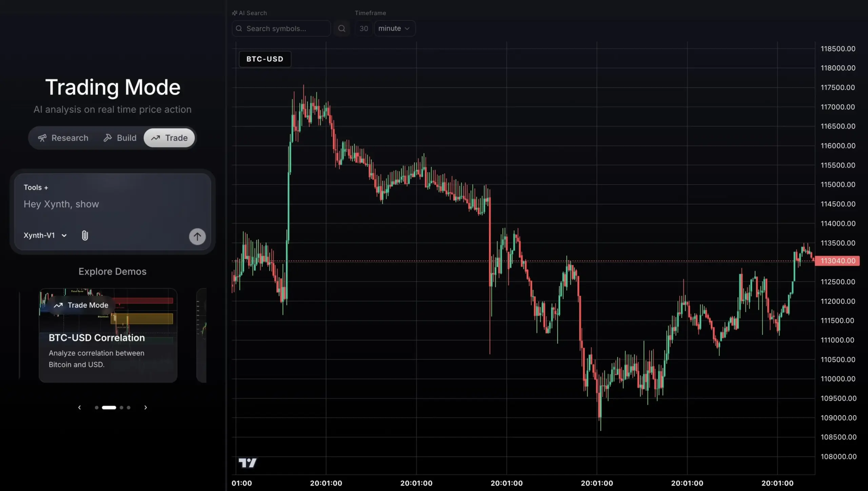Open the minute timeframe dropdown
This screenshot has width=868, height=491.
394,28
